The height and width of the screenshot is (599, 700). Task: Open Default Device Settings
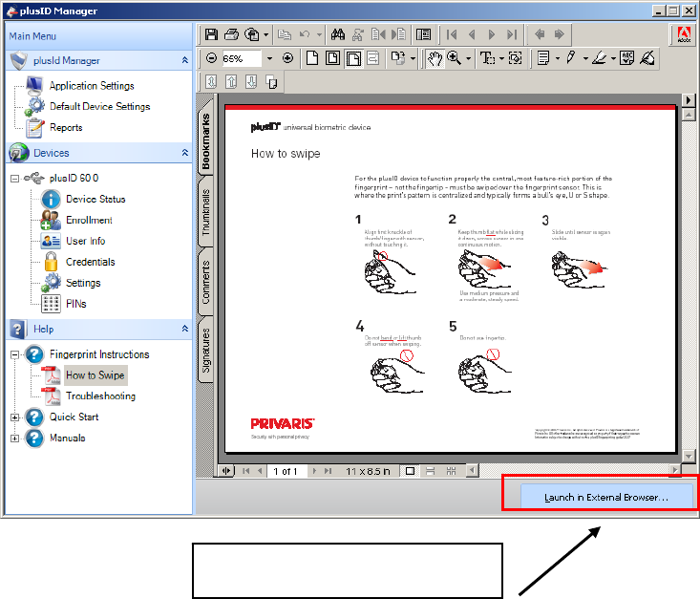click(x=100, y=106)
